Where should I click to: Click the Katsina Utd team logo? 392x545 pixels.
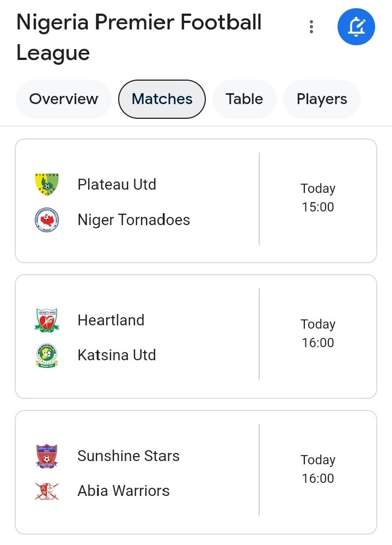[46, 355]
